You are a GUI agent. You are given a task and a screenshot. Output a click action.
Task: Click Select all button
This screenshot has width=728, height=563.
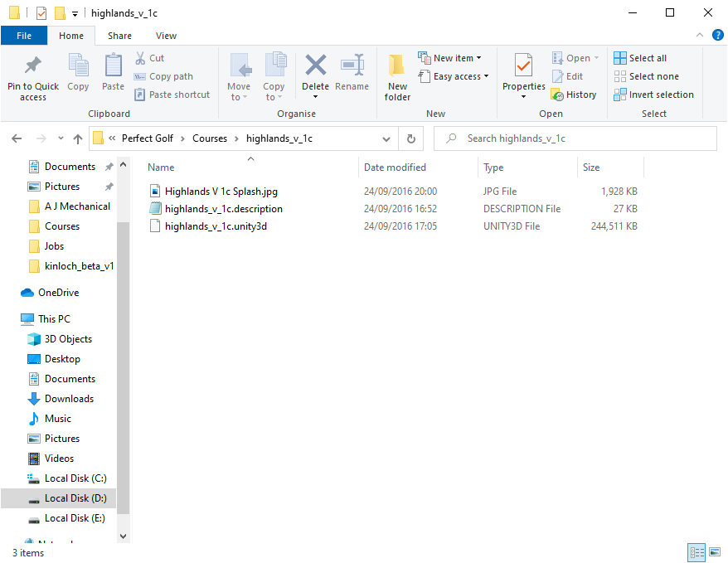click(640, 58)
